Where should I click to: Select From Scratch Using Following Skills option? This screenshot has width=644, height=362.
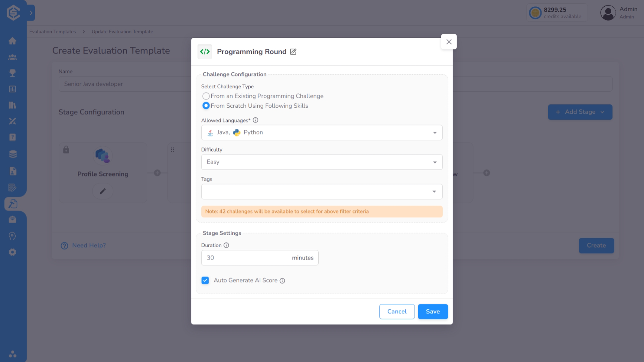(206, 106)
